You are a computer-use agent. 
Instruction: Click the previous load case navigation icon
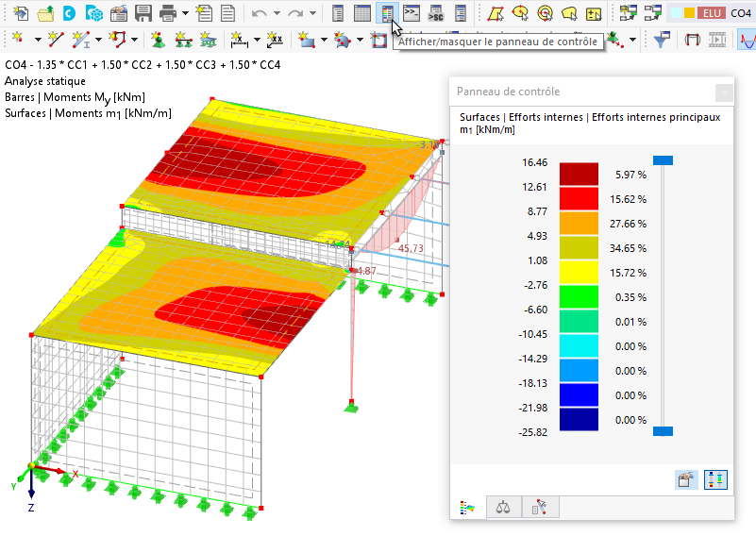click(x=629, y=13)
